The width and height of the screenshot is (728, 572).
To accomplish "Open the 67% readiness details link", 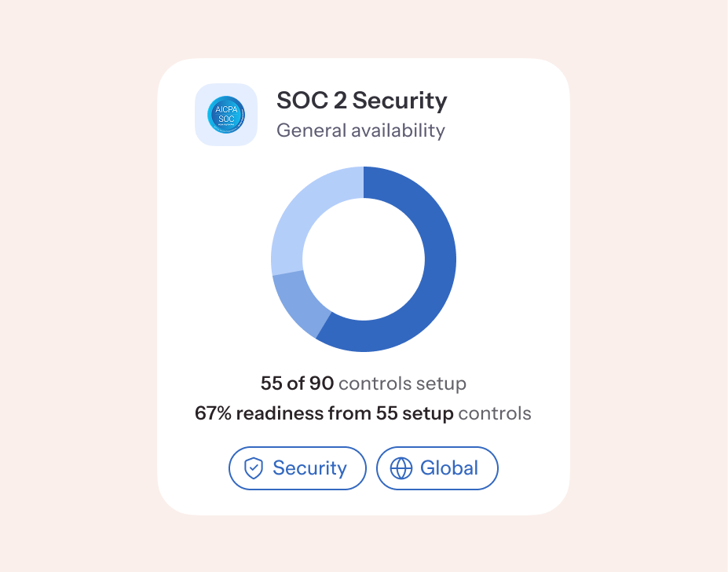I will pyautogui.click(x=363, y=412).
